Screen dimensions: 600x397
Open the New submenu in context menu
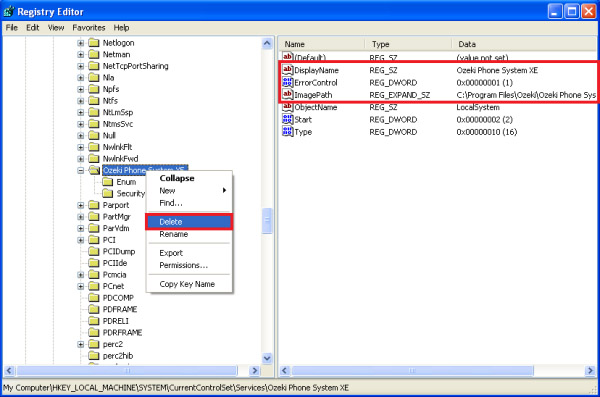pos(189,191)
